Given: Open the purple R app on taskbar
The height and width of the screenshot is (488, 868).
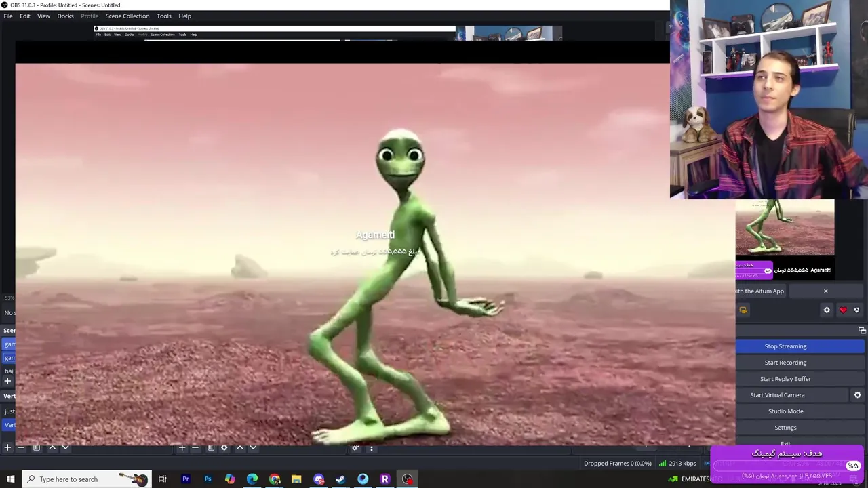Looking at the screenshot, I should tap(385, 479).
